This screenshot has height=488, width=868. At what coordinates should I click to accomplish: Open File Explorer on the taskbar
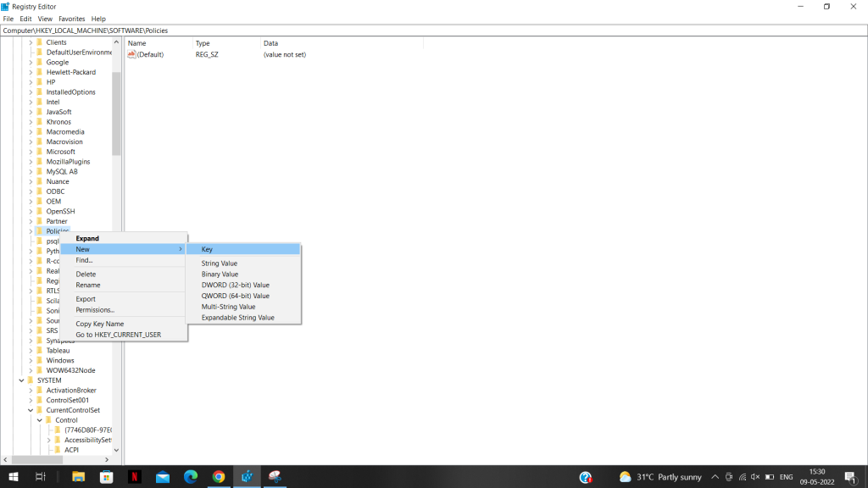(78, 476)
